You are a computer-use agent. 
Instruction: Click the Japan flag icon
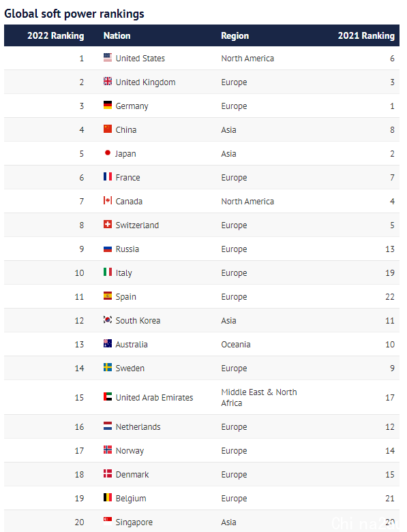[x=108, y=153]
